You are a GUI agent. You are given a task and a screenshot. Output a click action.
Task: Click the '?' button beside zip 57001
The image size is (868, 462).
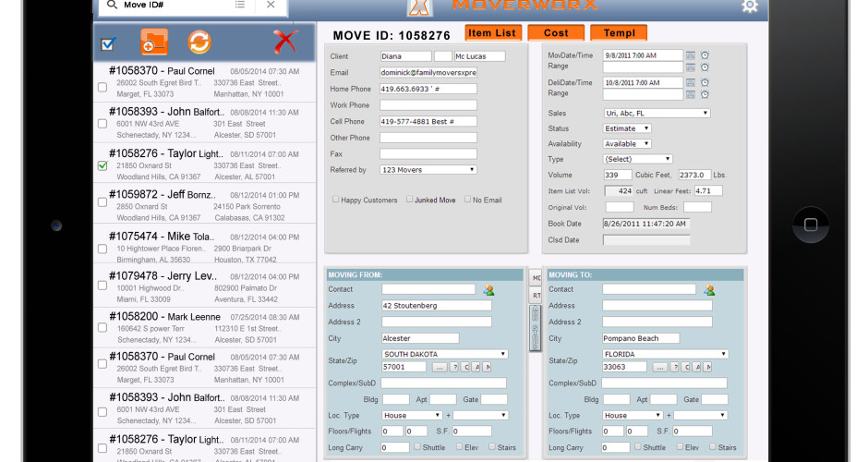(454, 367)
